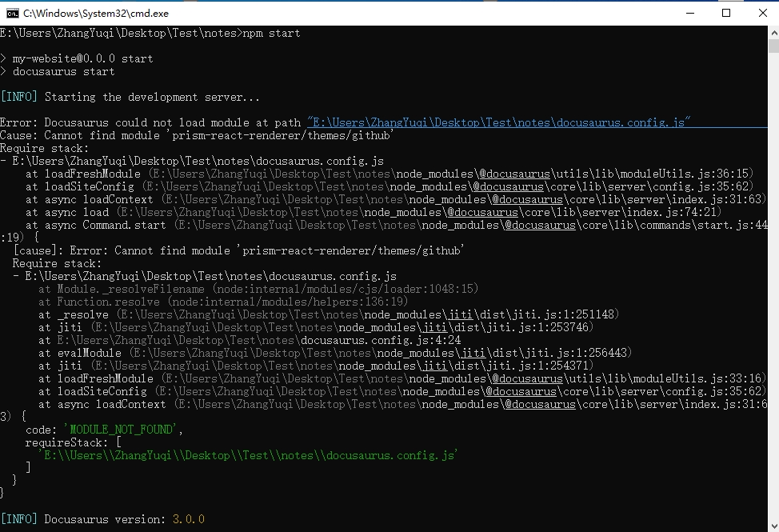Click the 'at jiti' jiti.js:1:254371 line
779x532 pixels.
point(316,366)
